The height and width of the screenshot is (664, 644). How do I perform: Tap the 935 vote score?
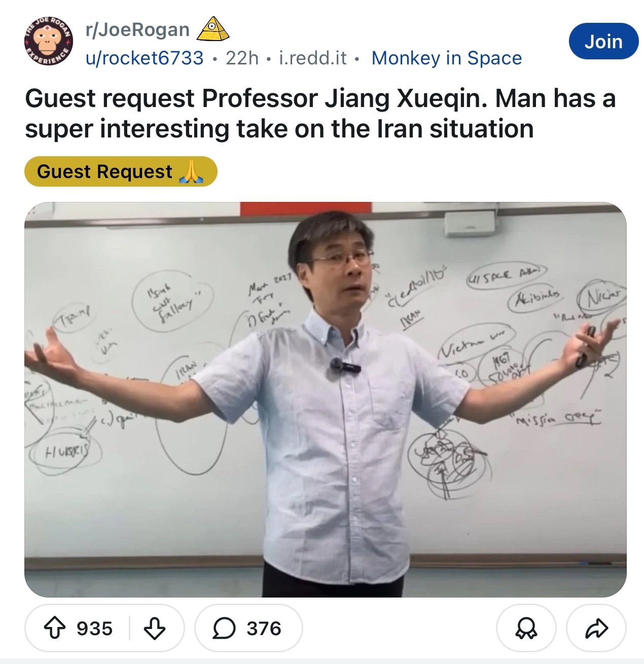[x=94, y=629]
